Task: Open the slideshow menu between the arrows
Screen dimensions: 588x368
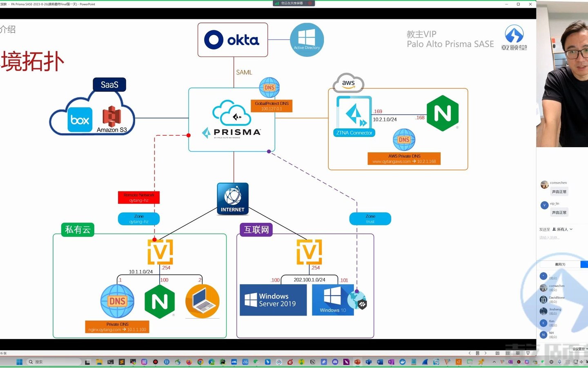Action: (477, 353)
